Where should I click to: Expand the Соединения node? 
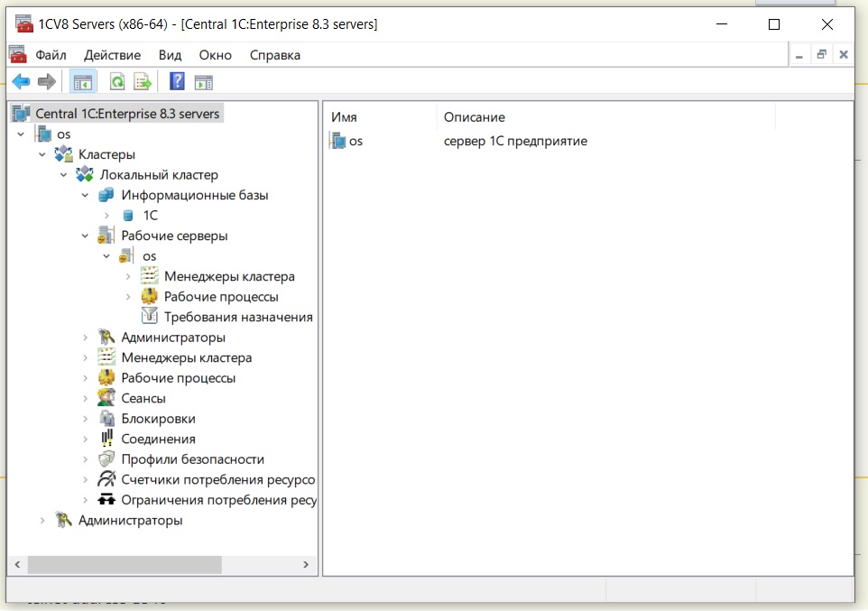[x=85, y=439]
